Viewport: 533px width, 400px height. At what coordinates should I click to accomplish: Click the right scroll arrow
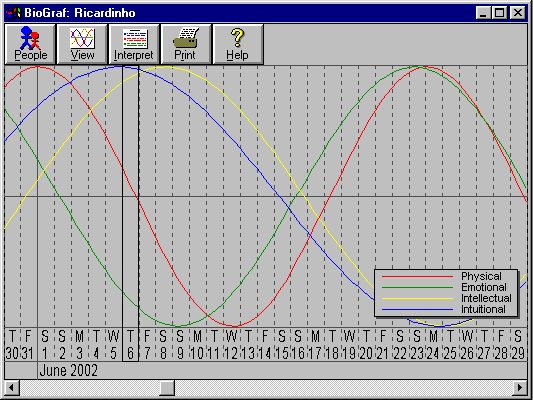pos(520,388)
